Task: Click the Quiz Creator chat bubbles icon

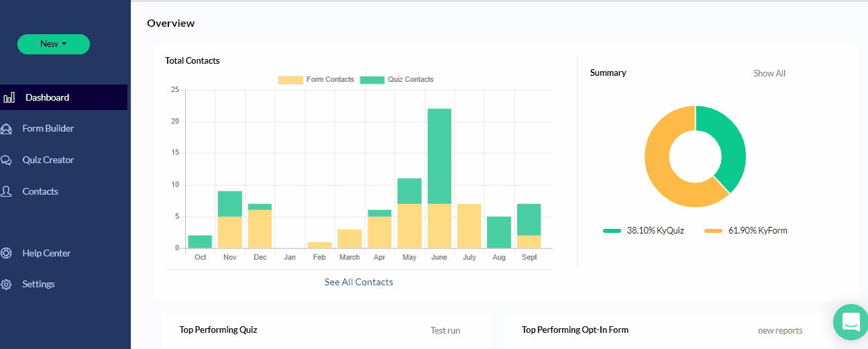Action: pos(7,160)
